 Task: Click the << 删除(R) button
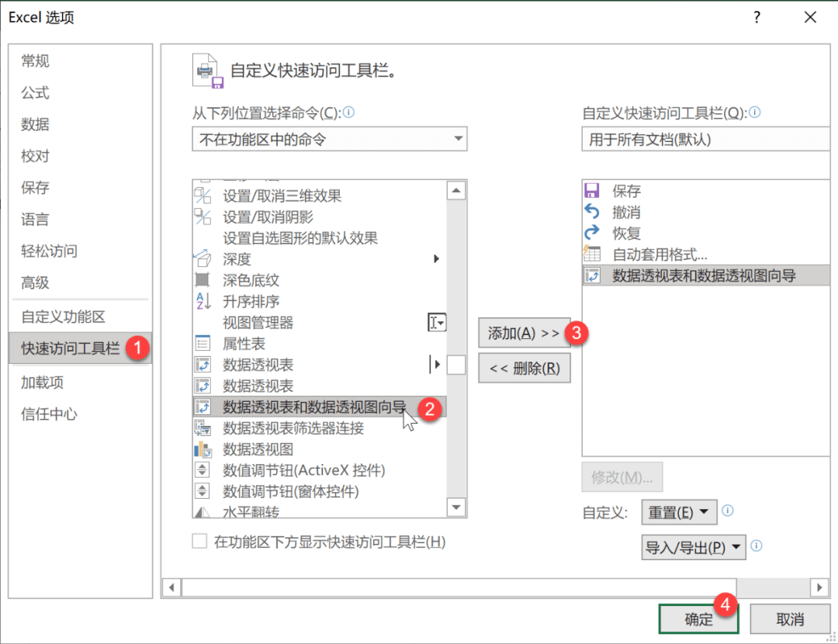pos(525,369)
